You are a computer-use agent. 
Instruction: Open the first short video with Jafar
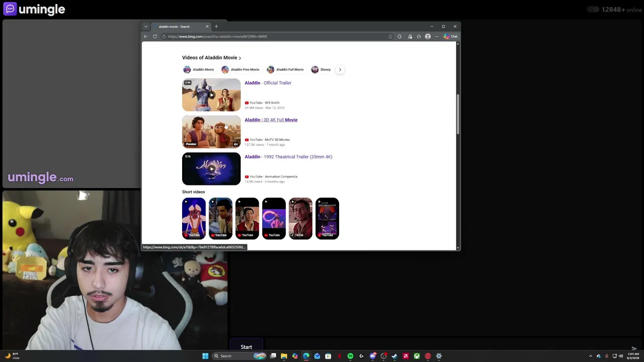click(194, 219)
